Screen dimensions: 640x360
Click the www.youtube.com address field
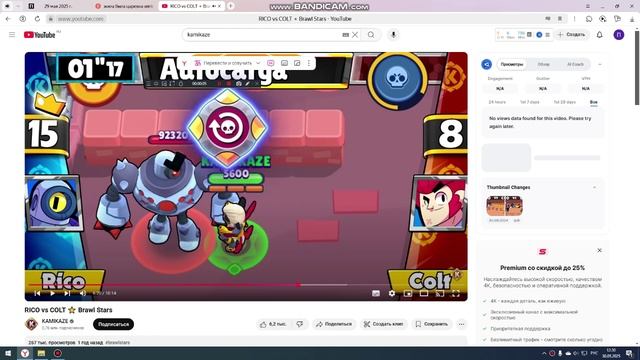tap(80, 19)
